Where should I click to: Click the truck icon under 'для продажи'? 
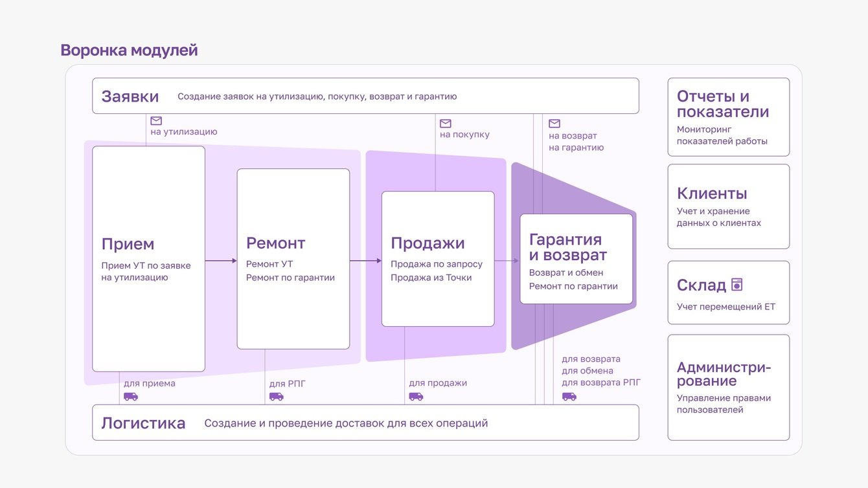pos(416,397)
